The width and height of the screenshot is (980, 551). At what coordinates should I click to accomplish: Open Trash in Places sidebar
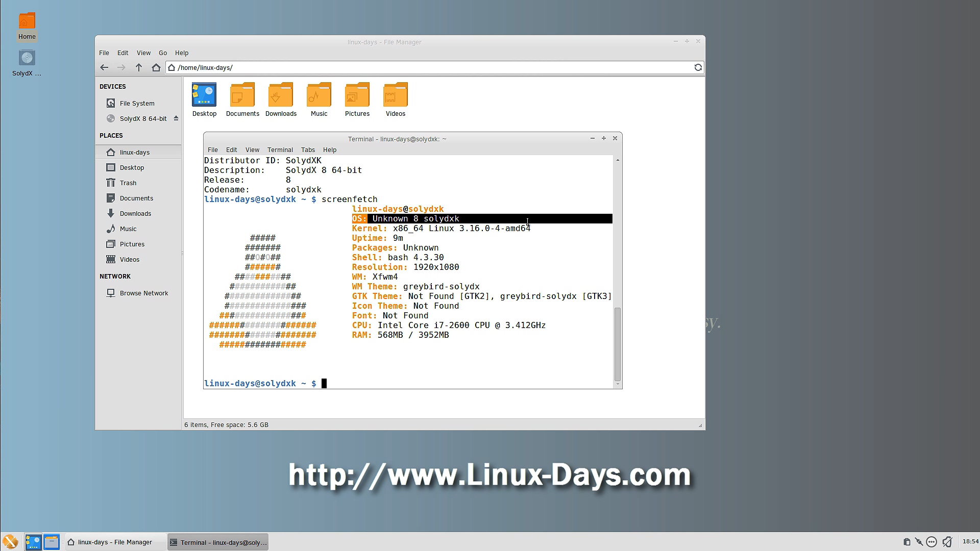click(138, 183)
